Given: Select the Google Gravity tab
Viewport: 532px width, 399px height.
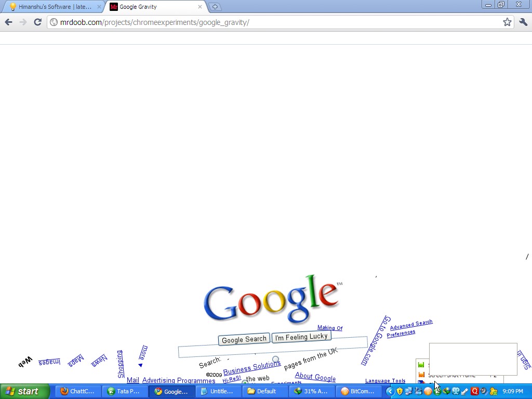Looking at the screenshot, I should [x=156, y=6].
